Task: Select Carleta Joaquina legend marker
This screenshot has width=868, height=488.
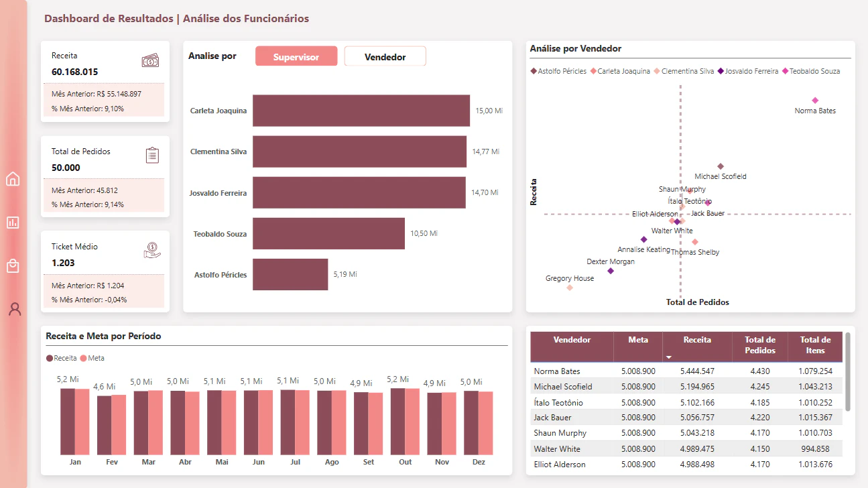Action: coord(594,71)
